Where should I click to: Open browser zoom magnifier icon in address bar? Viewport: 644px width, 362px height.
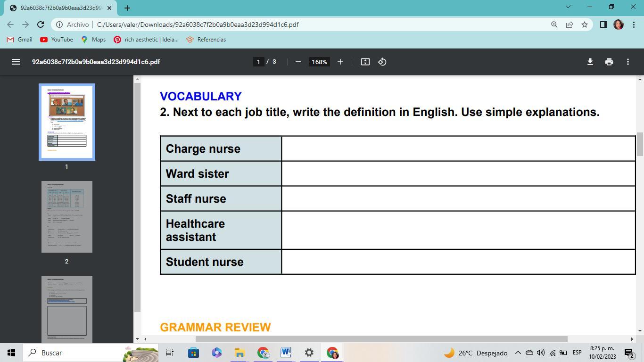[554, 25]
